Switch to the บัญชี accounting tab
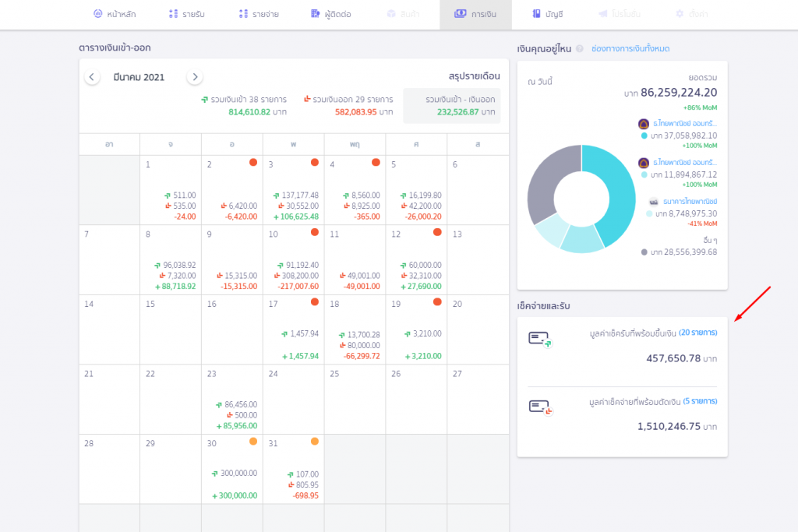798x532 pixels. click(548, 14)
